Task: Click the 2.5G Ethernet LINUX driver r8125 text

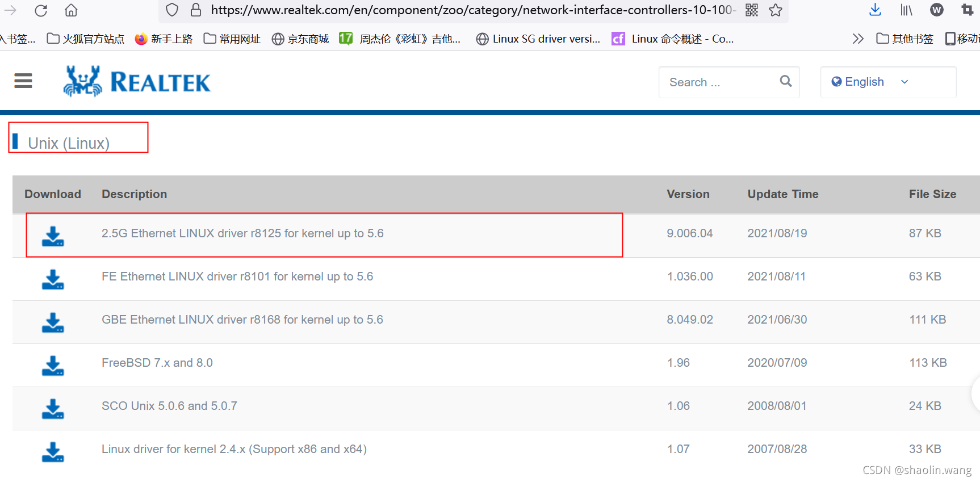Action: pos(242,233)
